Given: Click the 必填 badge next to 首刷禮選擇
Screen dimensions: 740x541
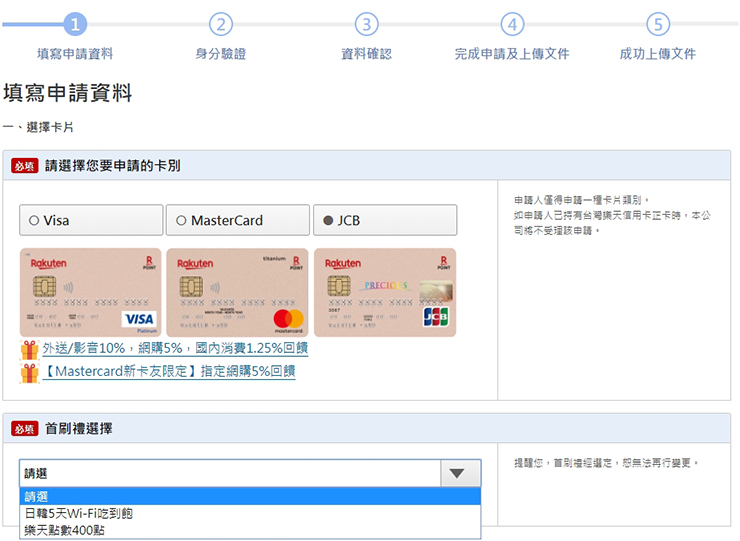Looking at the screenshot, I should pos(25,429).
